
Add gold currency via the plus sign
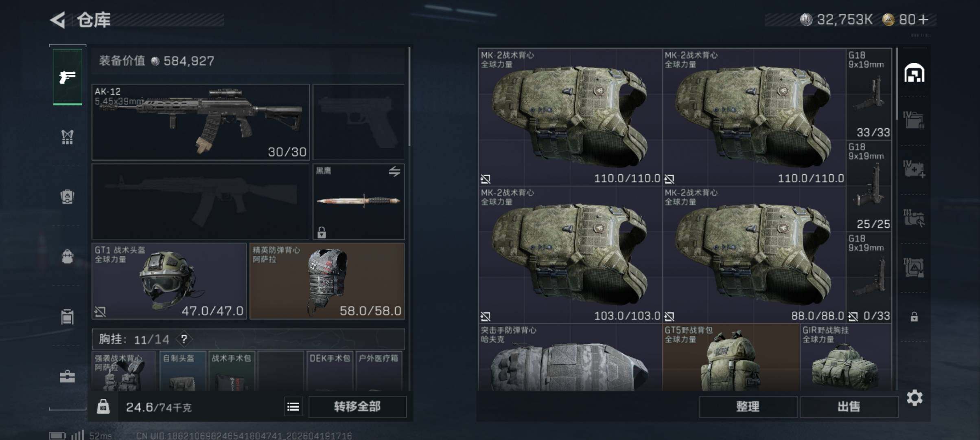924,20
